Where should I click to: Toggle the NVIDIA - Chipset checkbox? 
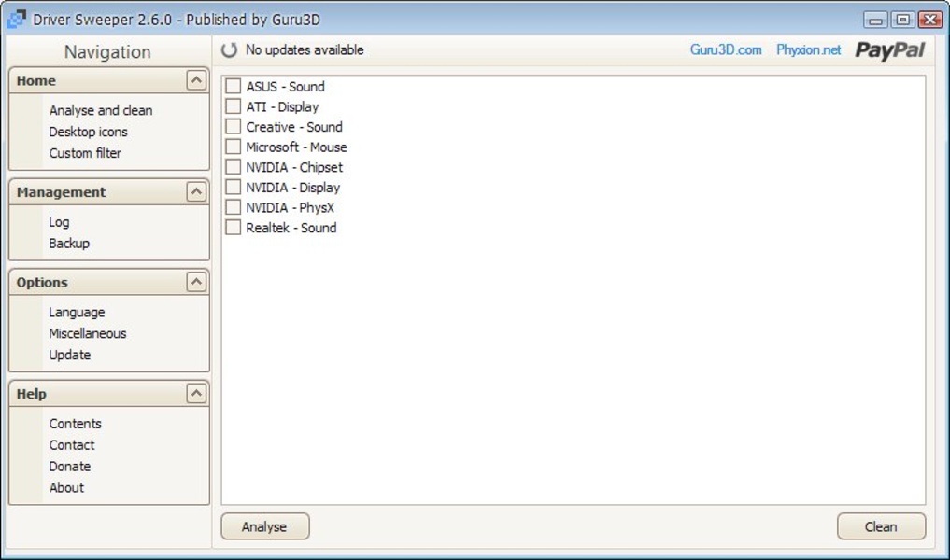point(234,167)
